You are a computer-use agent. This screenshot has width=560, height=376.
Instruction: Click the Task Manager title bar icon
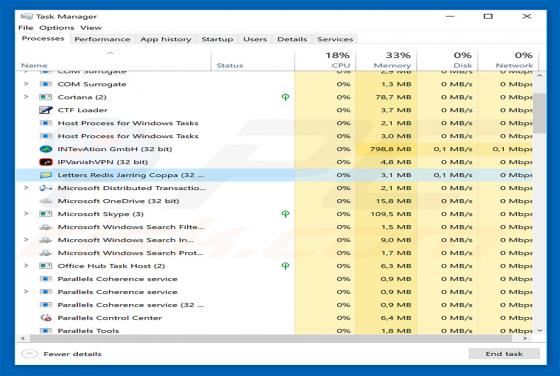(x=27, y=16)
